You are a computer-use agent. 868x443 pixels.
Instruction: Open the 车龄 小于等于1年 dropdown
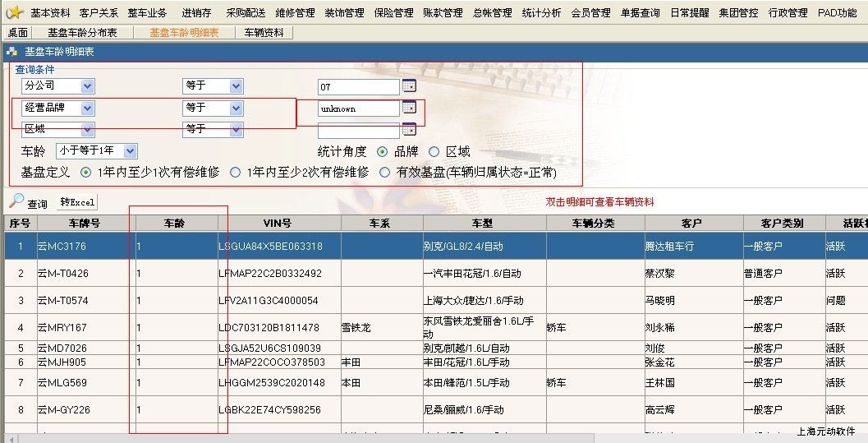click(130, 151)
